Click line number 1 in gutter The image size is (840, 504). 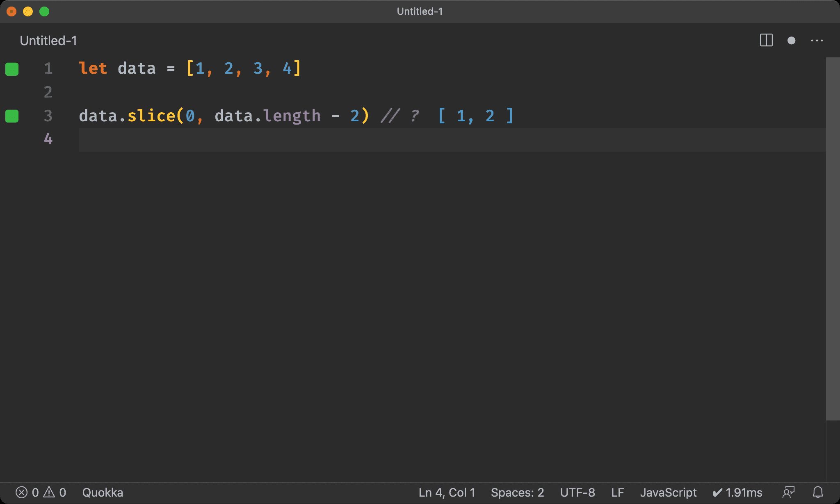(x=48, y=68)
